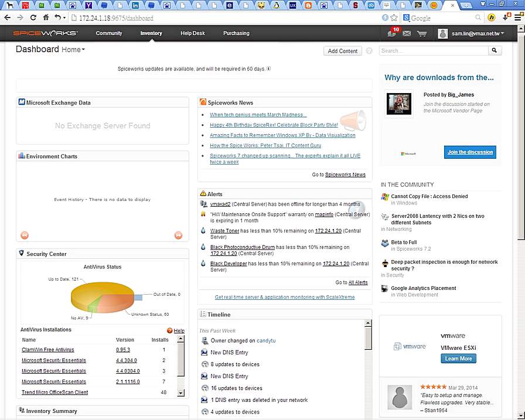Open the Community menu
This screenshot has width=525, height=420.
[109, 33]
